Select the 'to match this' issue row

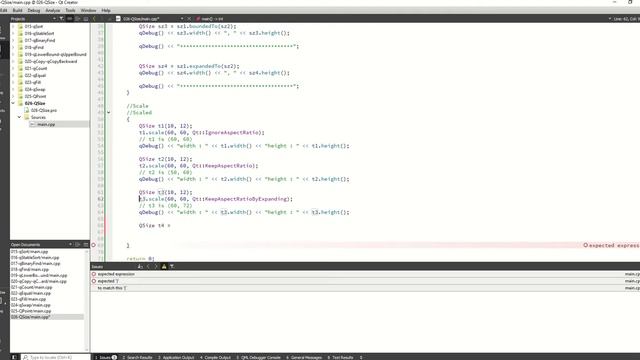click(365, 288)
